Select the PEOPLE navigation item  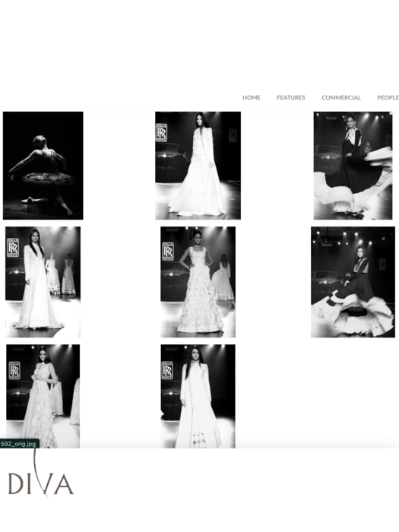[388, 98]
